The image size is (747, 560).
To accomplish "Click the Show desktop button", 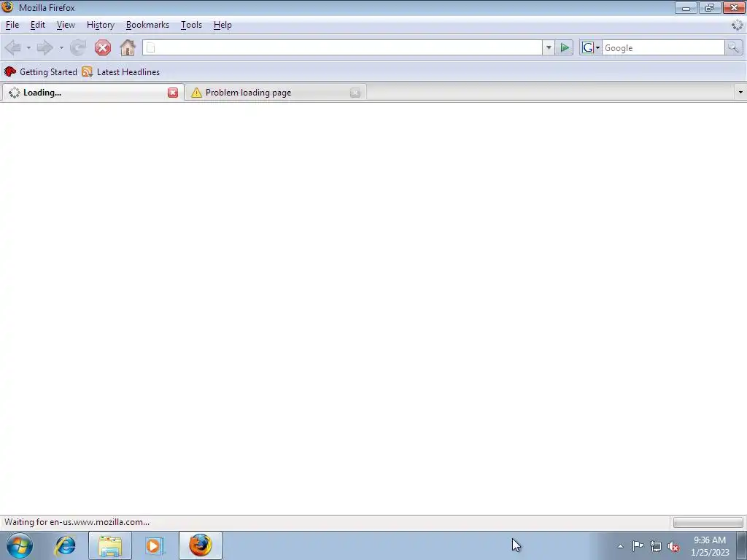I will pos(742,545).
